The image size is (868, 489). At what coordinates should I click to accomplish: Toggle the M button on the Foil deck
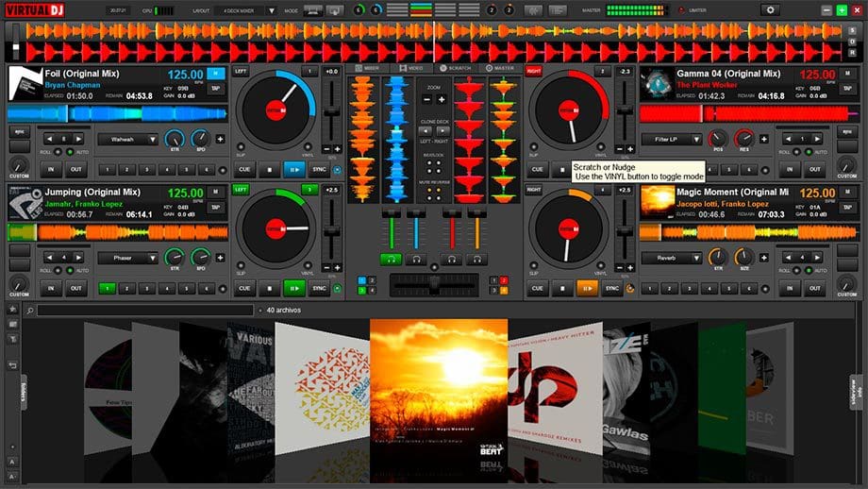216,73
